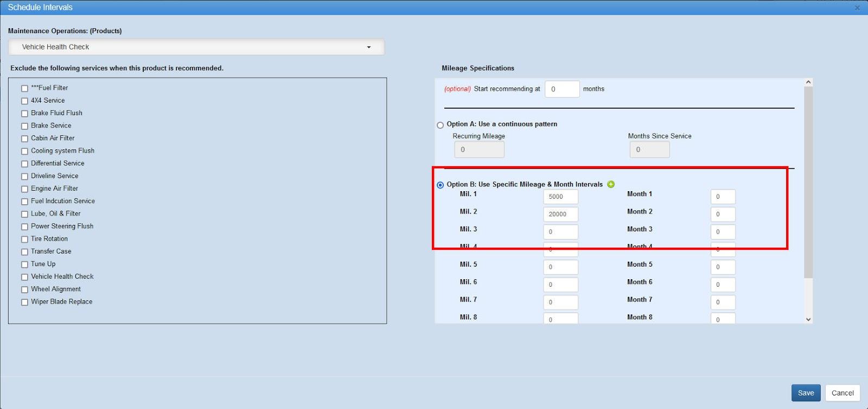
Task: Click the Mil. 2 field showing 20000
Action: pos(560,214)
